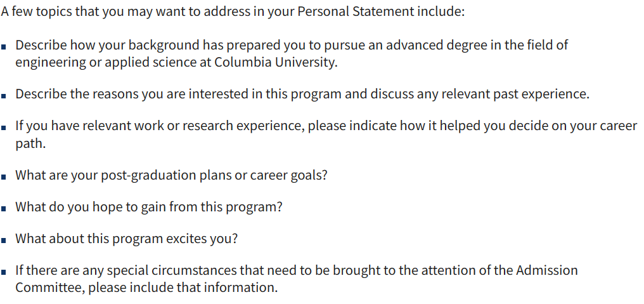
Task: Click the bullet before 'post-graduation plans' question
Action: click(4, 177)
